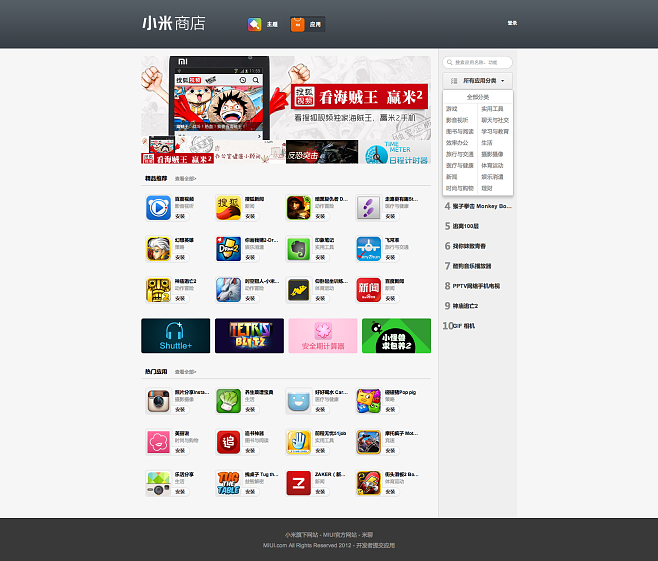Install the ZAKER app
The image size is (658, 561).
tap(320, 492)
